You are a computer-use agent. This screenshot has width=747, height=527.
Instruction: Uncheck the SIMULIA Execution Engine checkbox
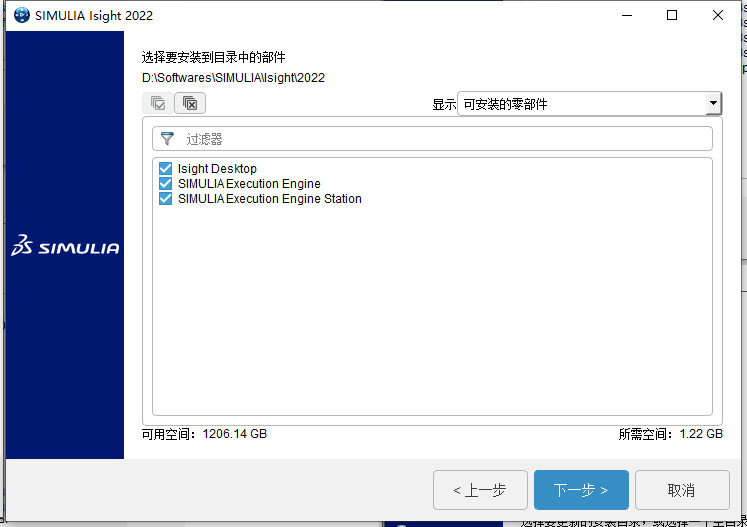coord(165,183)
